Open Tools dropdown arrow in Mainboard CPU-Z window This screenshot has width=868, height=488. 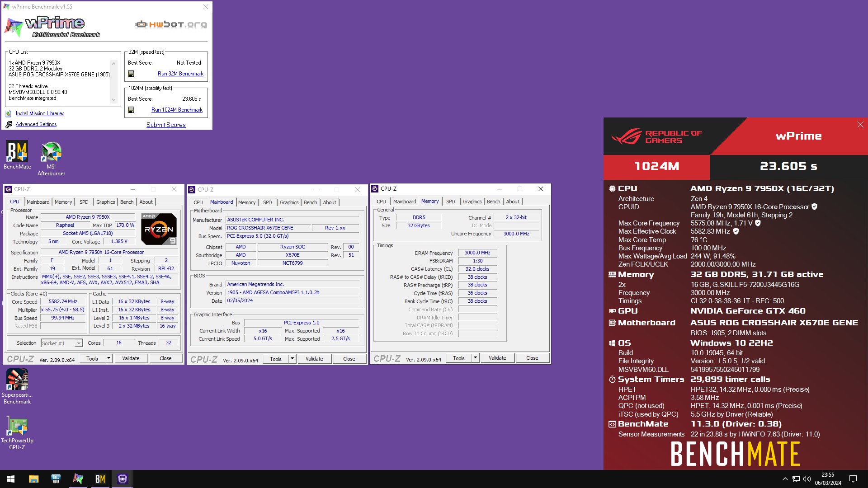(292, 359)
